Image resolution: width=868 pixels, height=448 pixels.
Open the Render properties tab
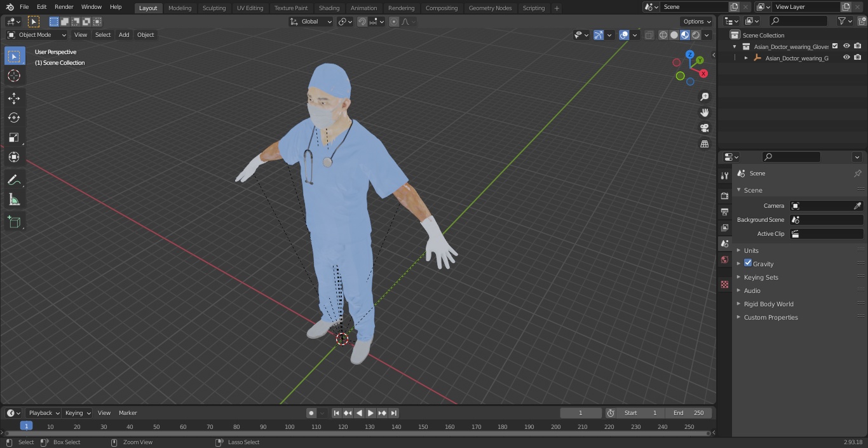pyautogui.click(x=724, y=196)
